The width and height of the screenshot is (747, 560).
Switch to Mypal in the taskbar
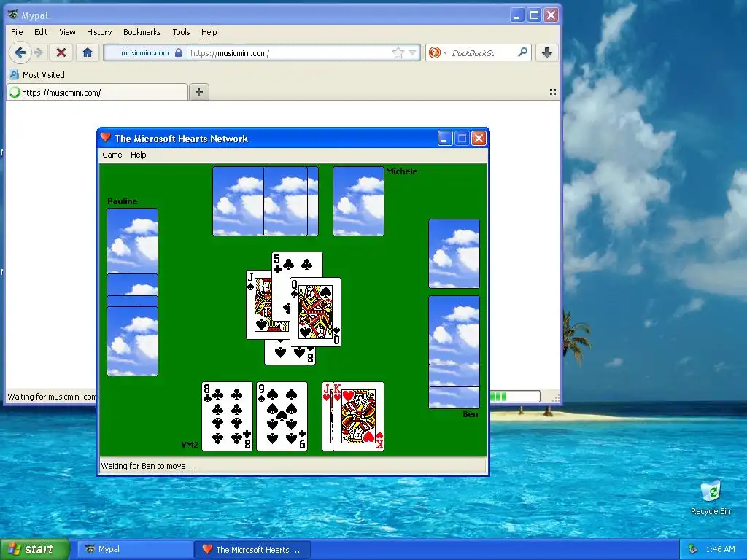click(135, 550)
